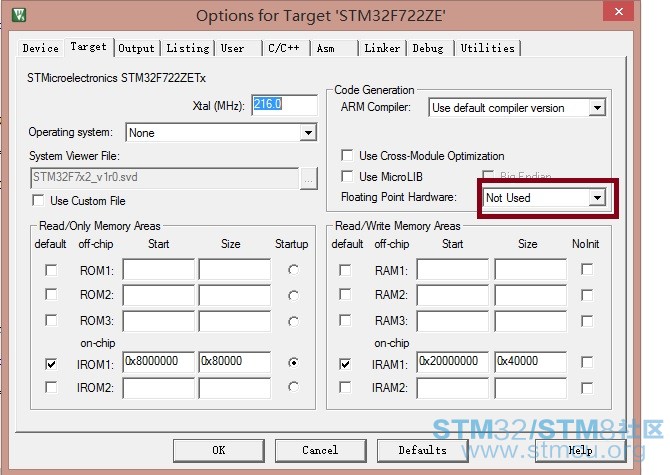Open the User tab
This screenshot has height=475, width=670.
[x=232, y=48]
